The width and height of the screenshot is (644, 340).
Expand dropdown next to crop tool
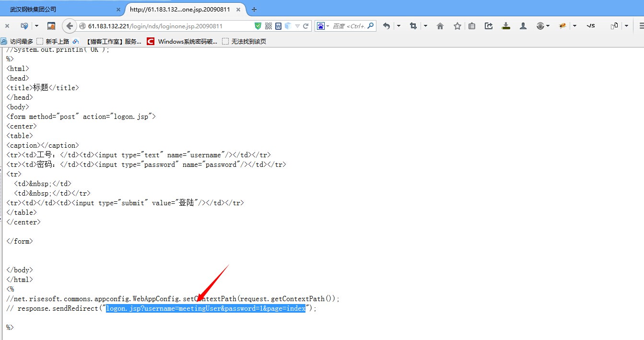pos(425,26)
